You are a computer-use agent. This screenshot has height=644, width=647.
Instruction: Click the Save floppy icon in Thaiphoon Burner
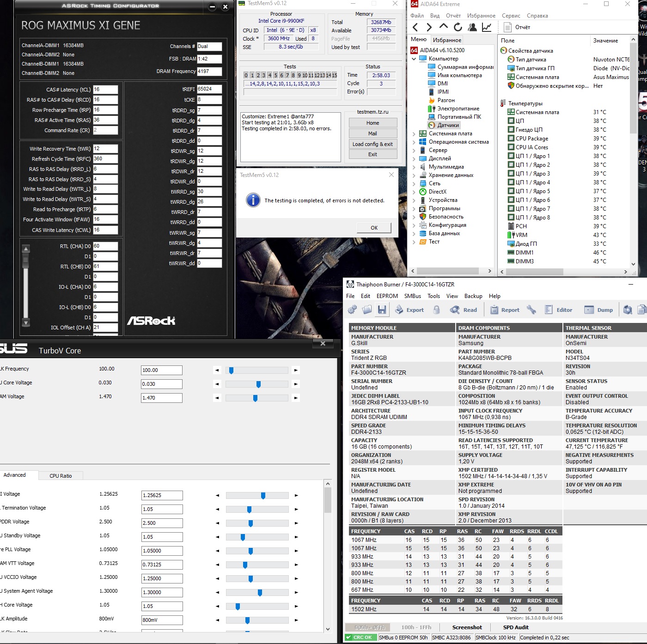(x=382, y=310)
